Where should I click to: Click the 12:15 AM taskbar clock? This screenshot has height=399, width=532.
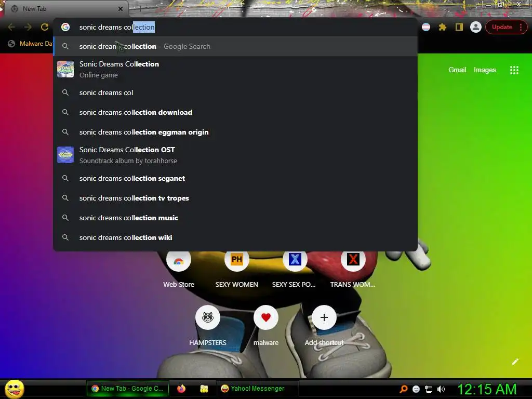487,389
